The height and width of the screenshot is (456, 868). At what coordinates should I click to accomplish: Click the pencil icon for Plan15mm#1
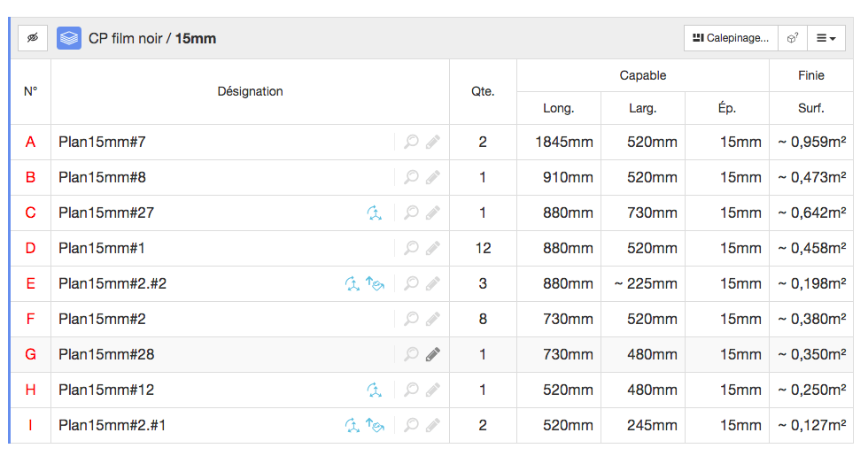[433, 248]
